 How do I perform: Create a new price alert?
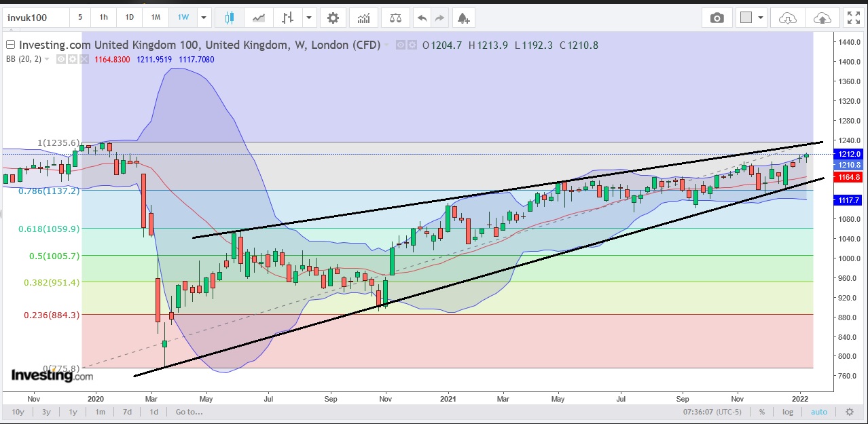[x=463, y=18]
